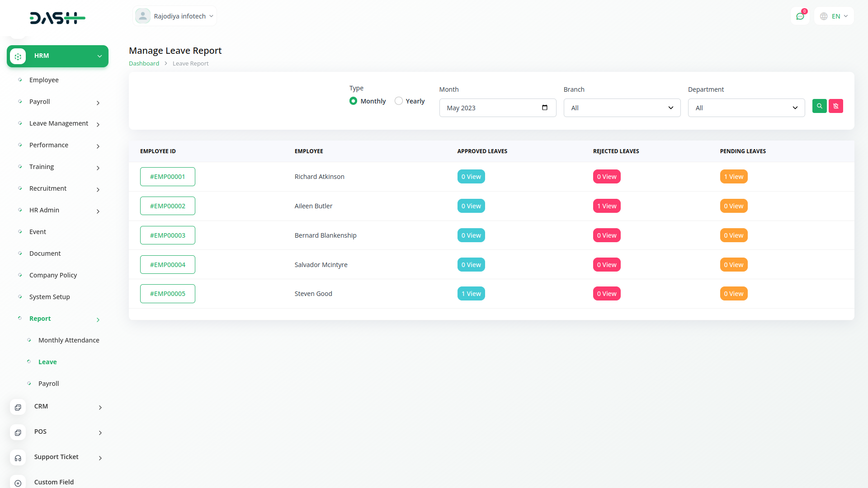Open the chat messages icon
This screenshot has width=868, height=488.
800,16
